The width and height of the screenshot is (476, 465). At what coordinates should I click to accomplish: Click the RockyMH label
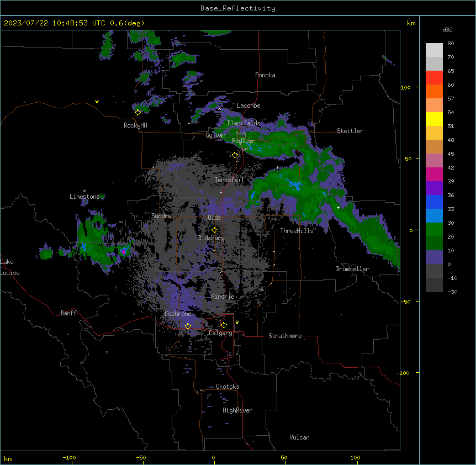[135, 125]
